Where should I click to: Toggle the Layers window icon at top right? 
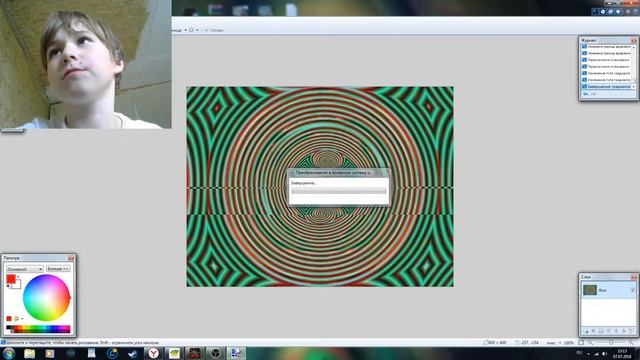tap(611, 11)
